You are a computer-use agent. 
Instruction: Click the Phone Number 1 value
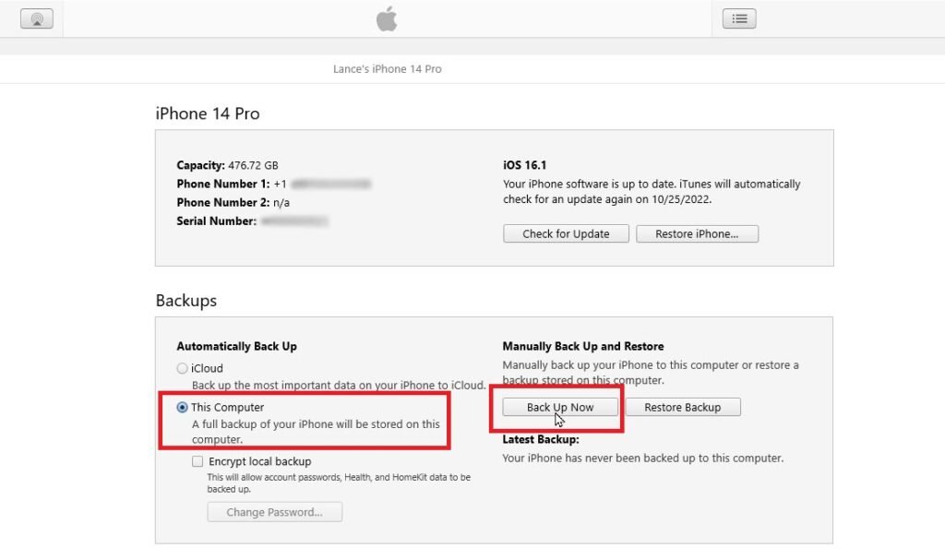coord(322,184)
